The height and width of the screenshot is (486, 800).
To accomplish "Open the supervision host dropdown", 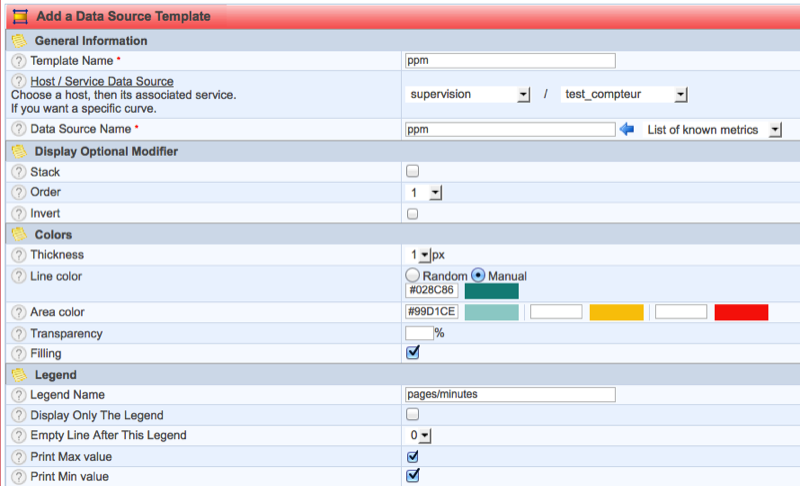I will 468,95.
